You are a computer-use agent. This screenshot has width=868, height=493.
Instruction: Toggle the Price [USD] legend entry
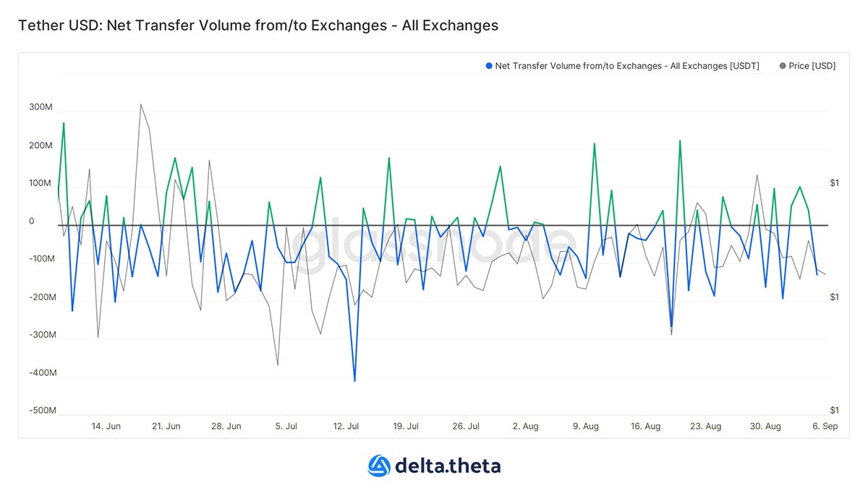807,66
